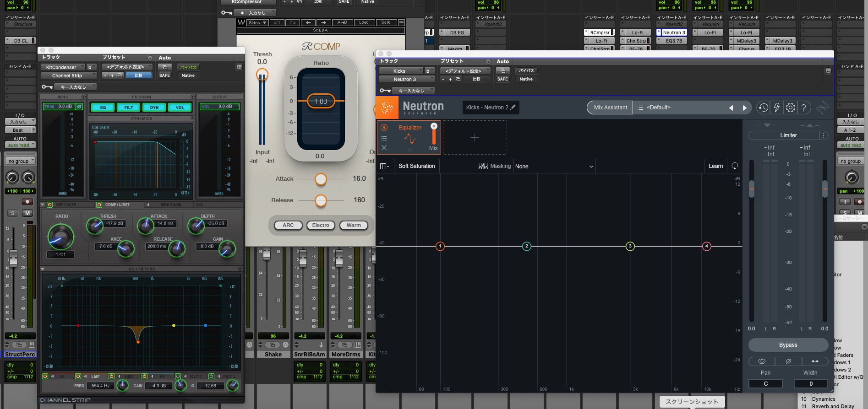The image size is (868, 409).
Task: Click pencil icon to rename Kicks - Neutron 2
Action: tap(513, 107)
